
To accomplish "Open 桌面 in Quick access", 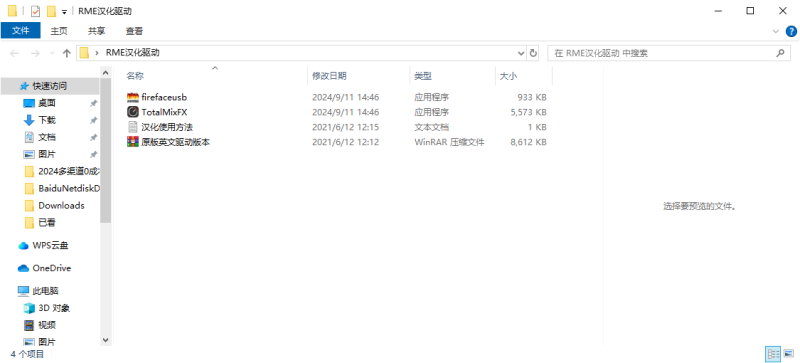I will click(x=47, y=103).
